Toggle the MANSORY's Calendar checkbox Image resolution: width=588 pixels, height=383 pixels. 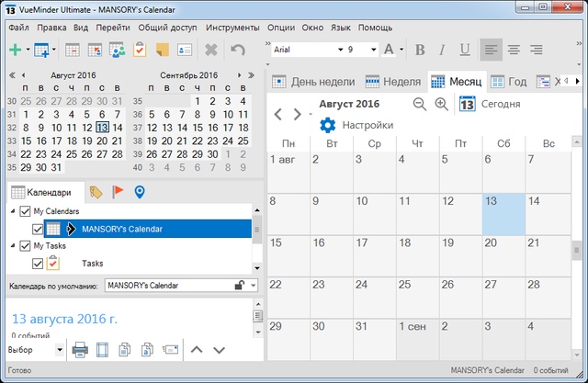(x=38, y=229)
